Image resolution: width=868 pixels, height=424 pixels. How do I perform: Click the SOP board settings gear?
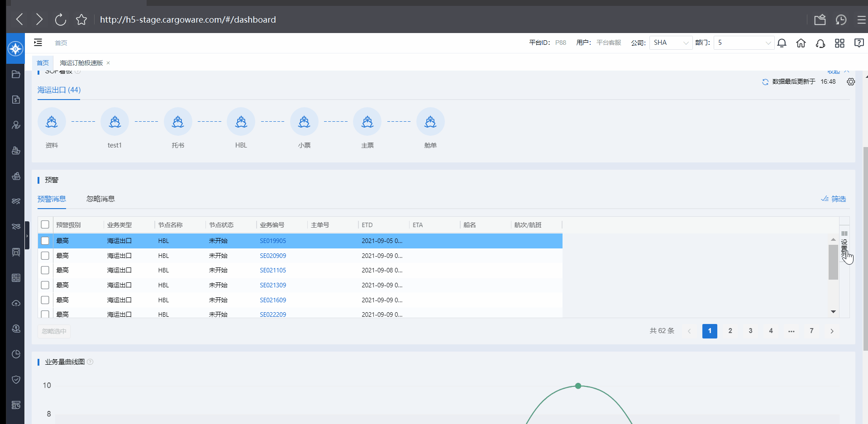851,82
